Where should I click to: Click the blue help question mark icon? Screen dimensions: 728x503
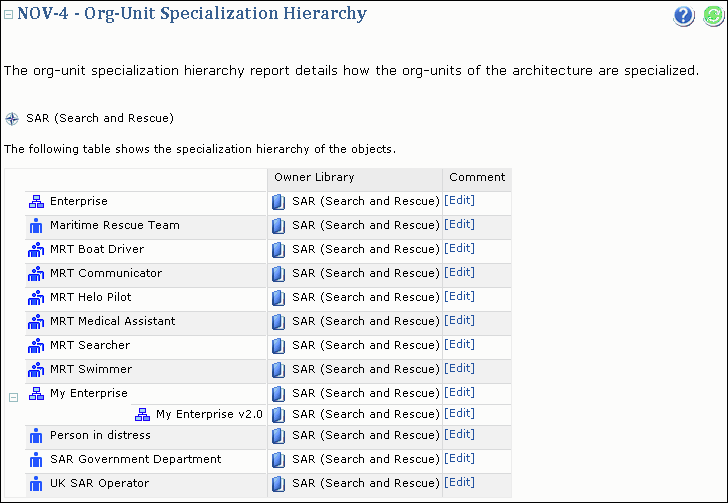click(x=684, y=16)
